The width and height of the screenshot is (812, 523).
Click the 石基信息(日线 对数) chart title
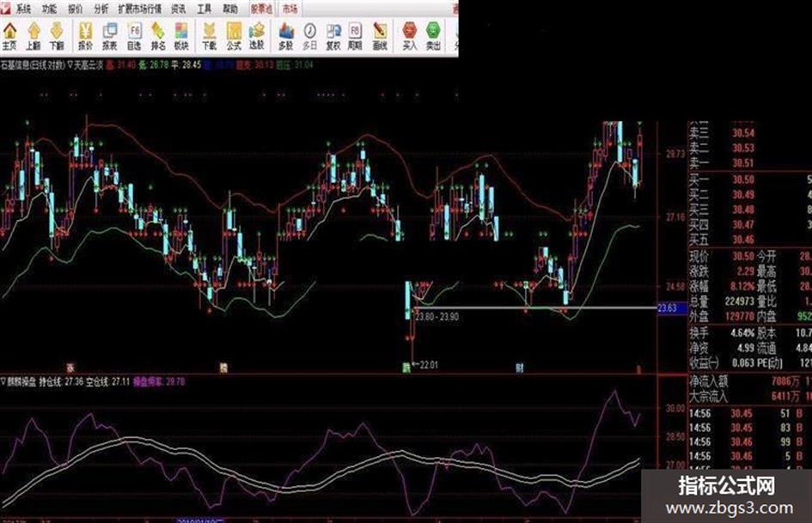(x=33, y=65)
